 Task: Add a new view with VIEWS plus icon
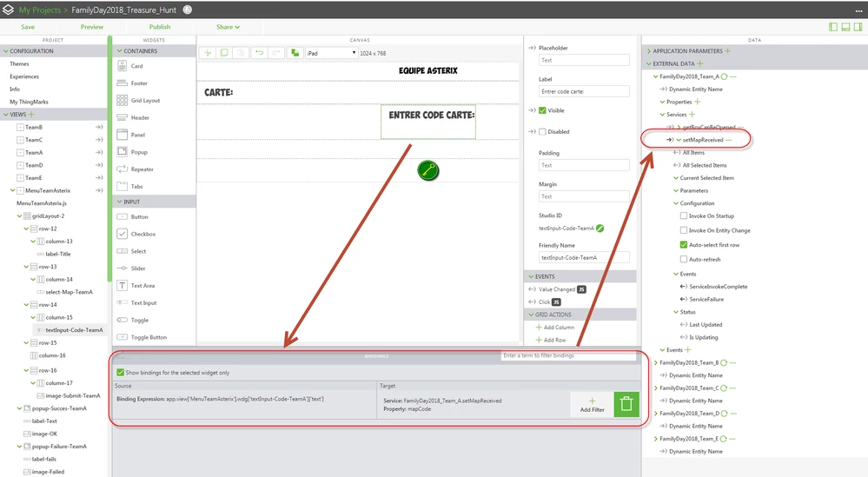coord(31,115)
